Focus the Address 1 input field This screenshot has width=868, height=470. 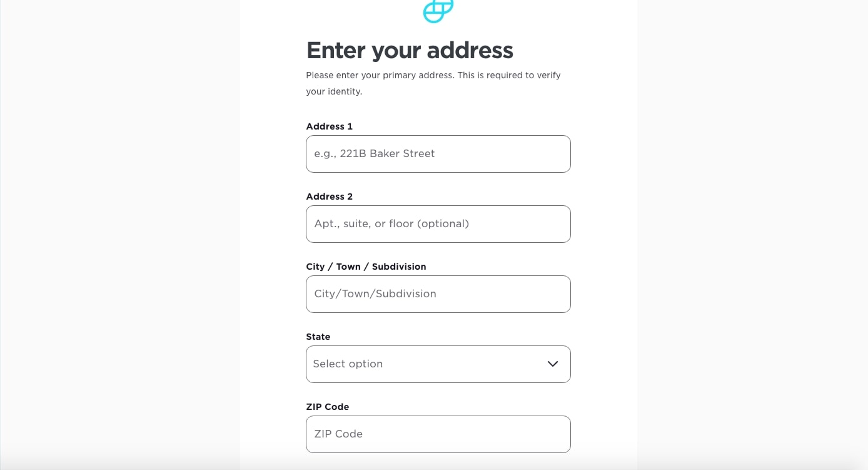click(x=438, y=154)
